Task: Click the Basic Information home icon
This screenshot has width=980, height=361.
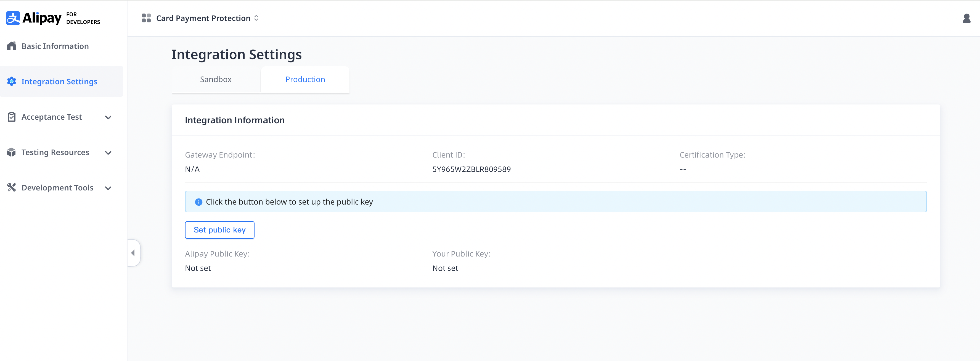Action: (11, 46)
